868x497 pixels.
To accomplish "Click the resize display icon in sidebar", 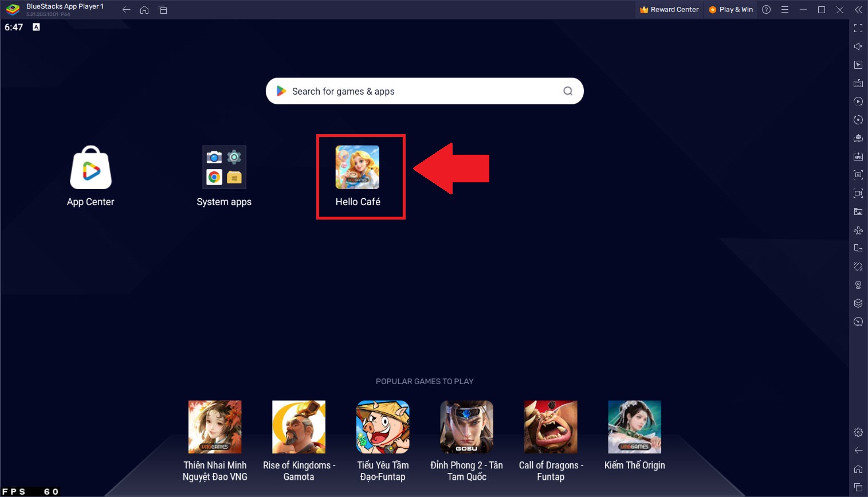I will tap(858, 248).
